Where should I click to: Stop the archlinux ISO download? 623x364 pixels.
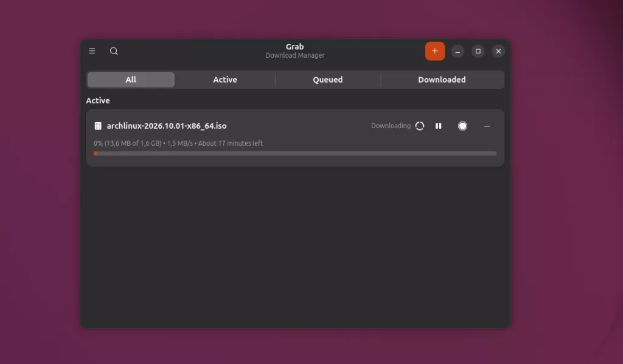[x=462, y=126]
